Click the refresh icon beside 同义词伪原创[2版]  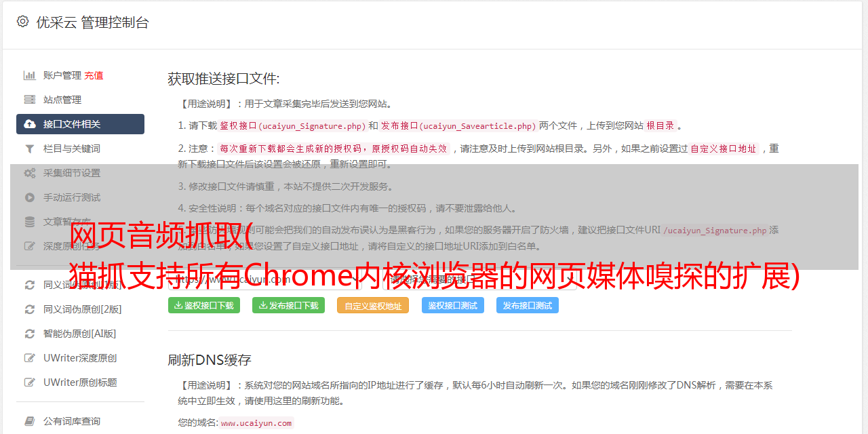click(x=30, y=309)
